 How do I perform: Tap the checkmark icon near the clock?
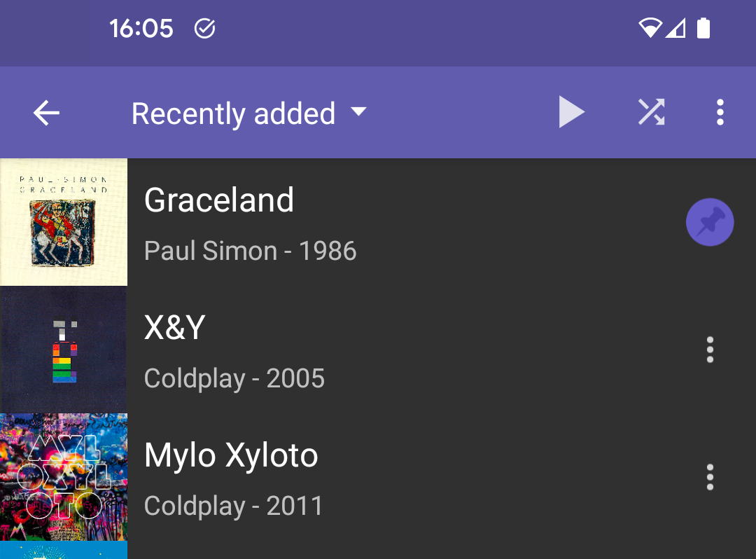204,28
